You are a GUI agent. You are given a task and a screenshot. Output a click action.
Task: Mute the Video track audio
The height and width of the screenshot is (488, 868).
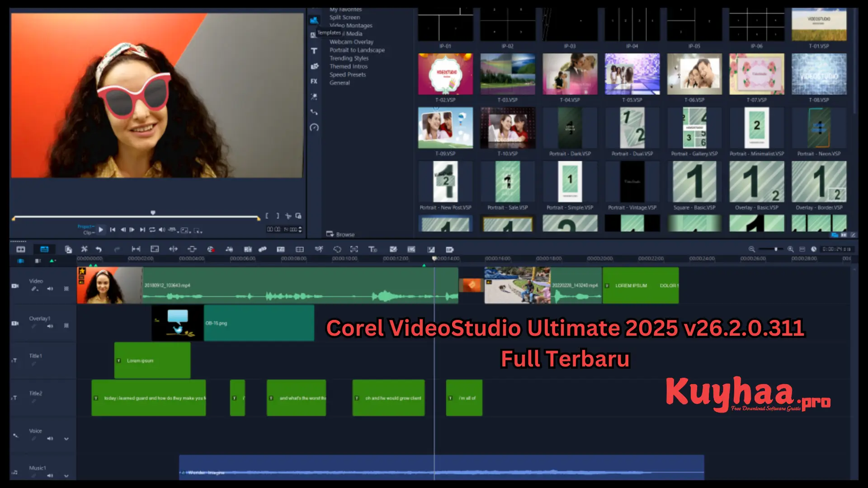50,289
